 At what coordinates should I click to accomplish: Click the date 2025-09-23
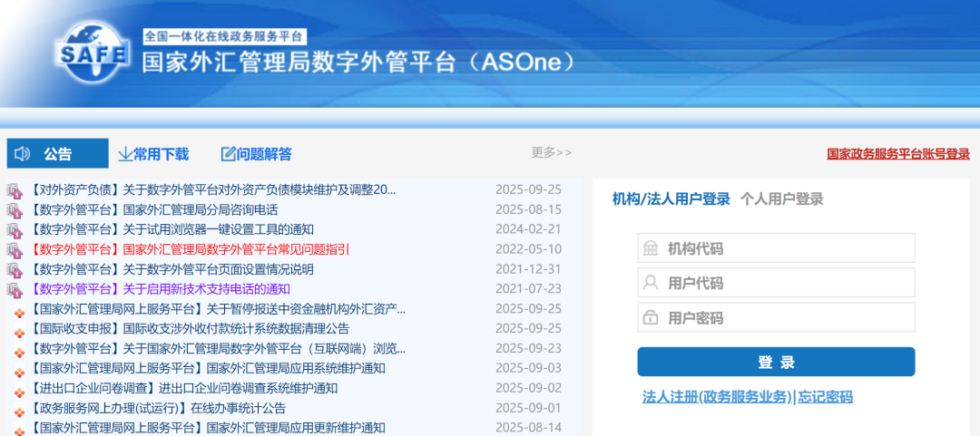click(528, 349)
